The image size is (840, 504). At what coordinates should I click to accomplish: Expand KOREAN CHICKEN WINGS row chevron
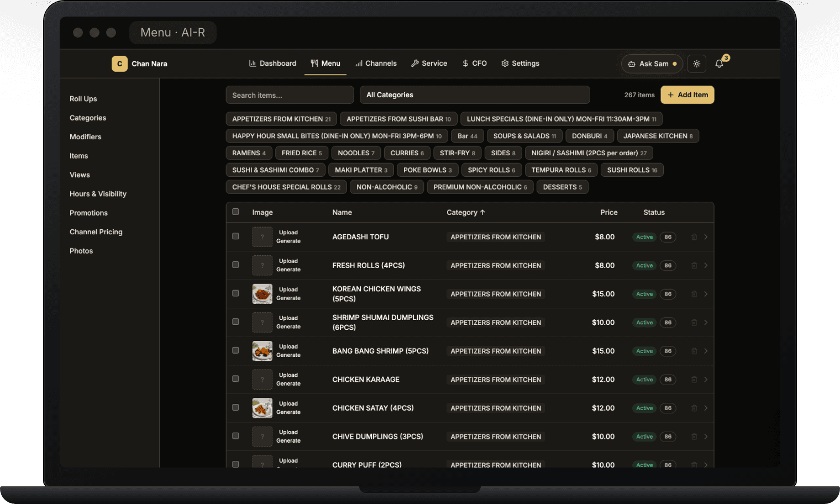(x=706, y=294)
